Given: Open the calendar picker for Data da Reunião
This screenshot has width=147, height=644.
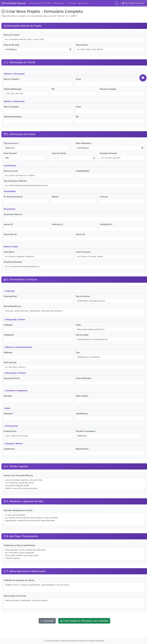Looking at the screenshot, I should [x=70, y=49].
